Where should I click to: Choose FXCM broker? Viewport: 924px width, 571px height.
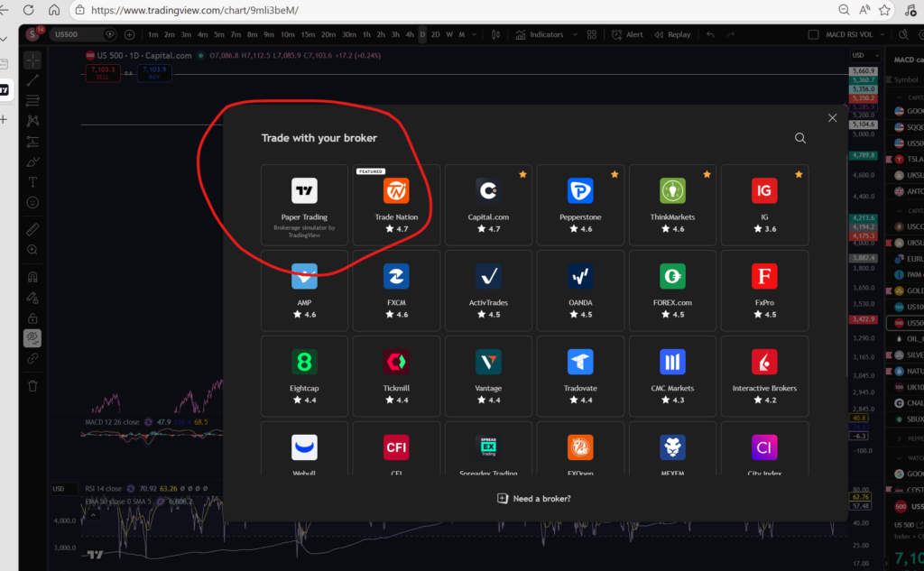tap(396, 290)
